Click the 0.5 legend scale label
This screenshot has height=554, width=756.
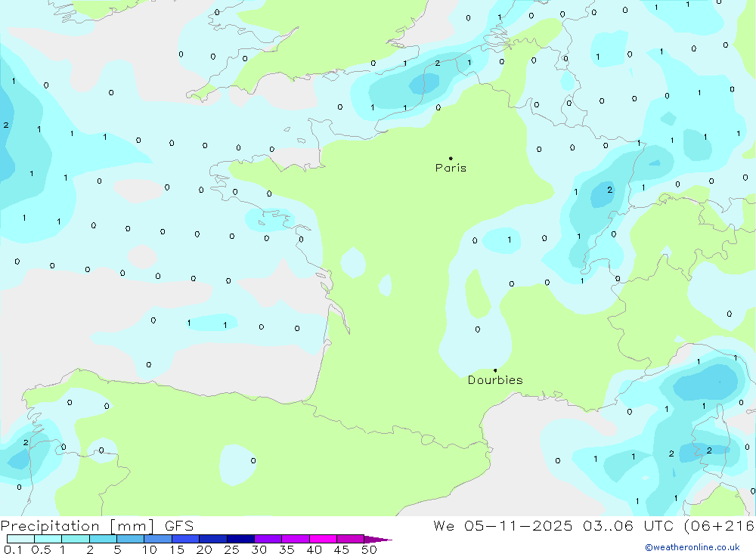pos(41,549)
